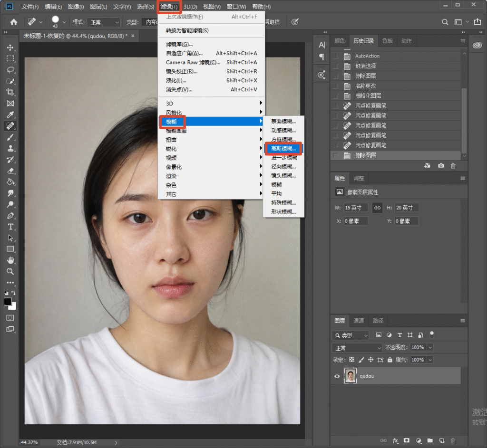The image size is (487, 448).
Task: Open layer filter 类型 dropdown
Action: 351,335
